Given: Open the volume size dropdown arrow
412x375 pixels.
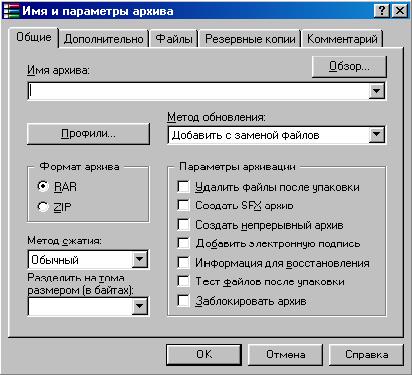Looking at the screenshot, I should [x=139, y=306].
